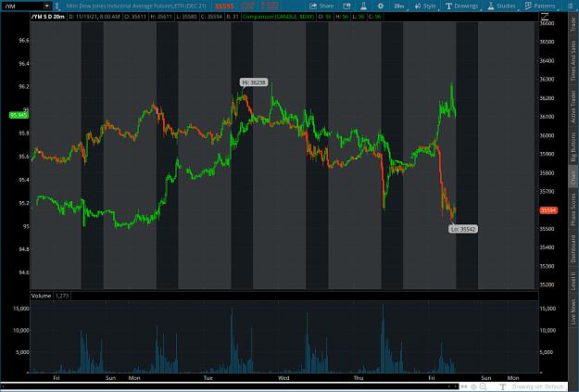Open the Style menu
Screen dimensions: 579x392
pyautogui.click(x=425, y=6)
